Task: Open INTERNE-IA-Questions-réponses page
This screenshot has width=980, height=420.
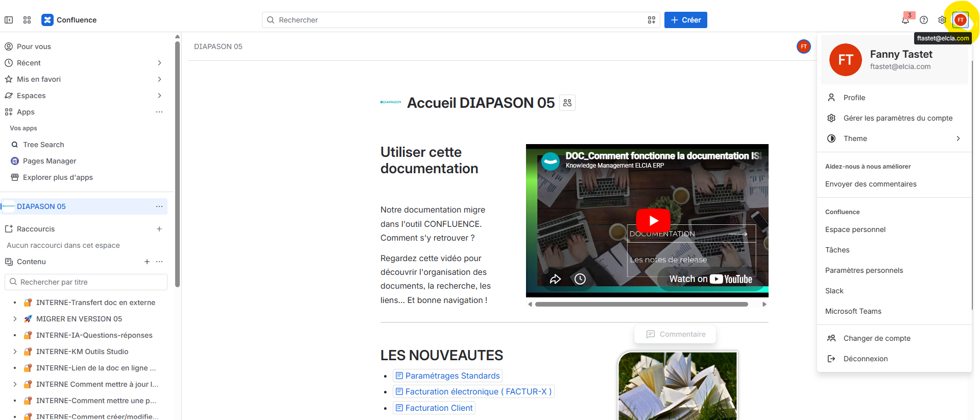Action: click(x=94, y=335)
